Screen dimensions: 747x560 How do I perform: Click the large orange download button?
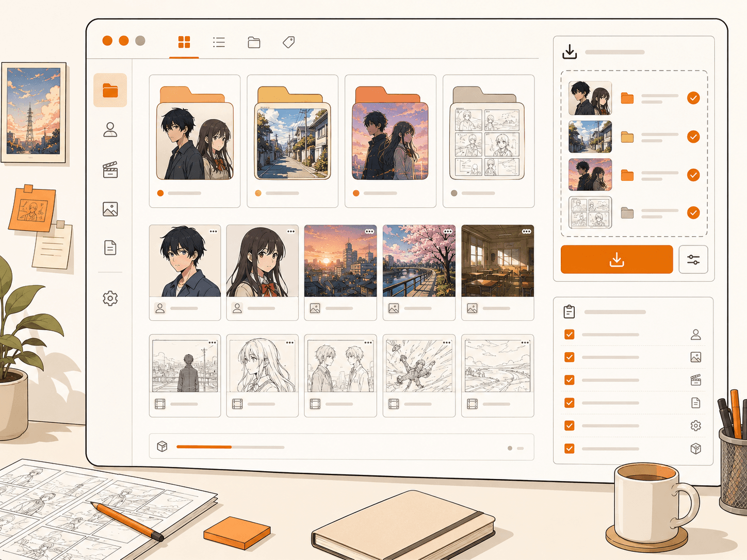pos(617,259)
